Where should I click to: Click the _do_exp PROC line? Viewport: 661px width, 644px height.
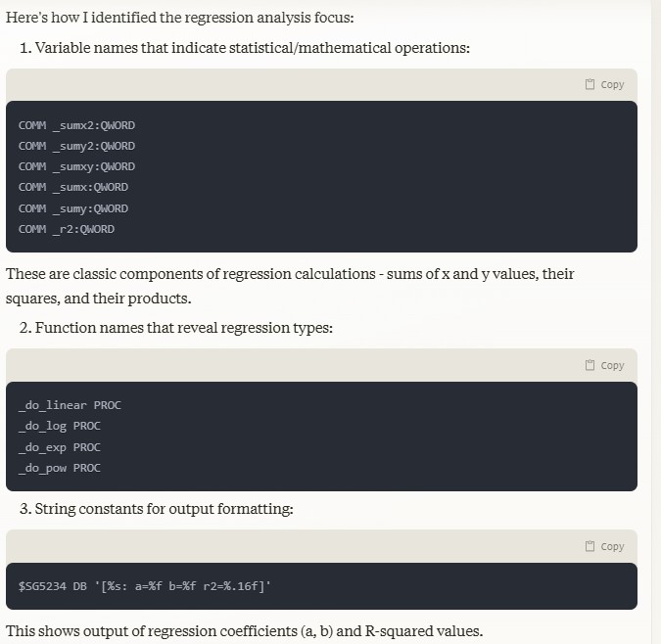pyautogui.click(x=60, y=447)
